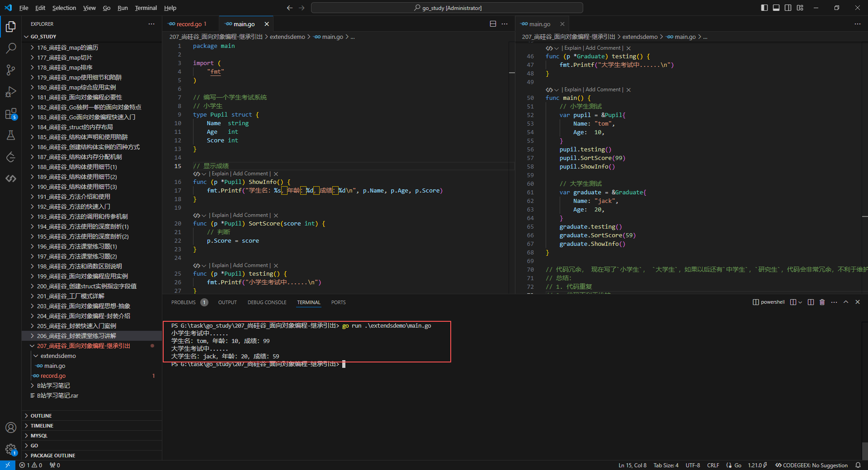
Task: Open the File menu
Action: tap(24, 8)
